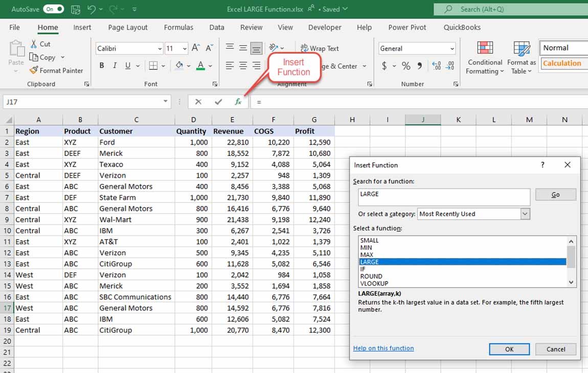The width and height of the screenshot is (588, 373).
Task: Apply Bold formatting button
Action: tap(102, 65)
